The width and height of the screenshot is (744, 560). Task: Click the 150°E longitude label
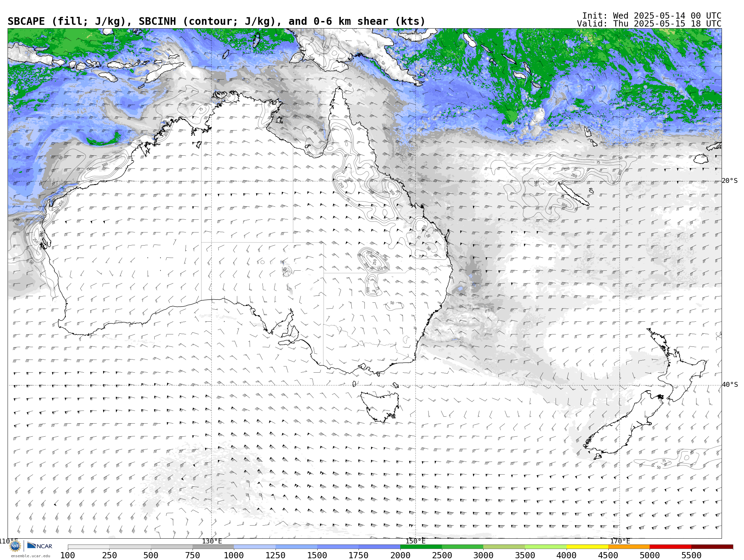coord(415,541)
